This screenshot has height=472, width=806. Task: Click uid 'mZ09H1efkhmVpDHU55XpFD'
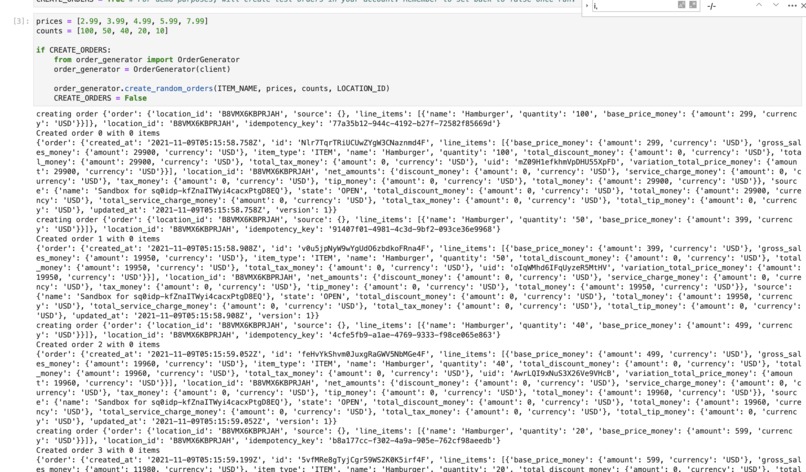[x=566, y=162]
